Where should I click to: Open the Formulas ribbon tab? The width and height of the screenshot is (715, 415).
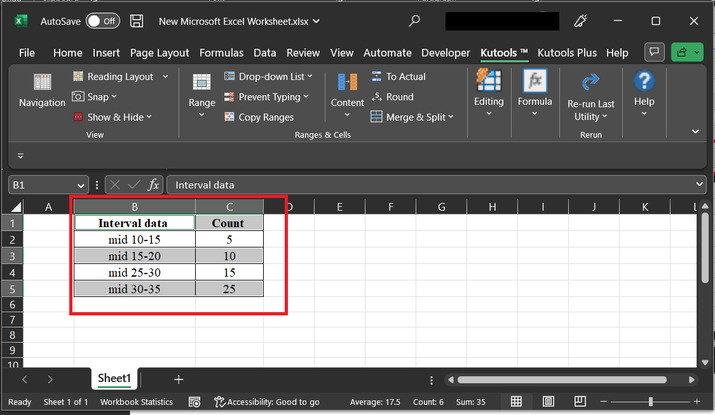(x=222, y=53)
